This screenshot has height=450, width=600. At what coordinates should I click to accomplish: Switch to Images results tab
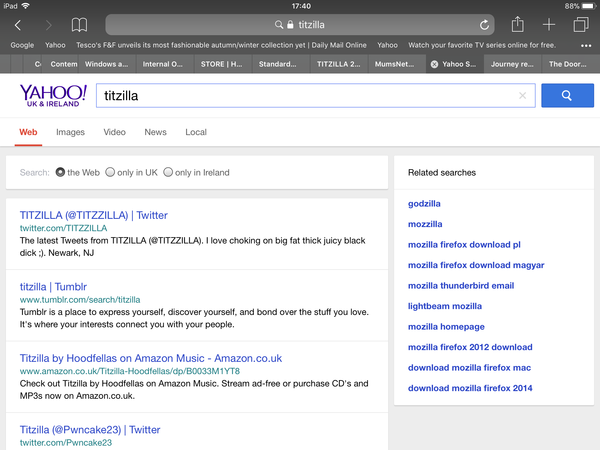tap(70, 132)
